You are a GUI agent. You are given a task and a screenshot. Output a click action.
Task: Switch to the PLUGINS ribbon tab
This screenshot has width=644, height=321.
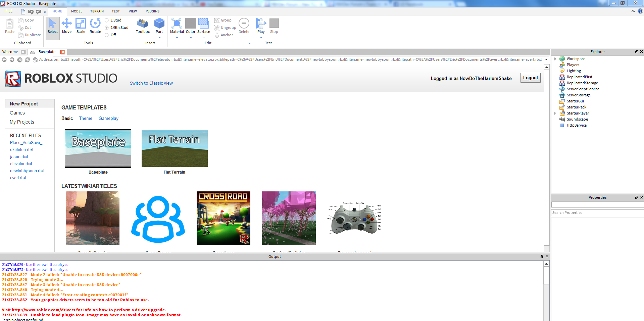pos(153,11)
